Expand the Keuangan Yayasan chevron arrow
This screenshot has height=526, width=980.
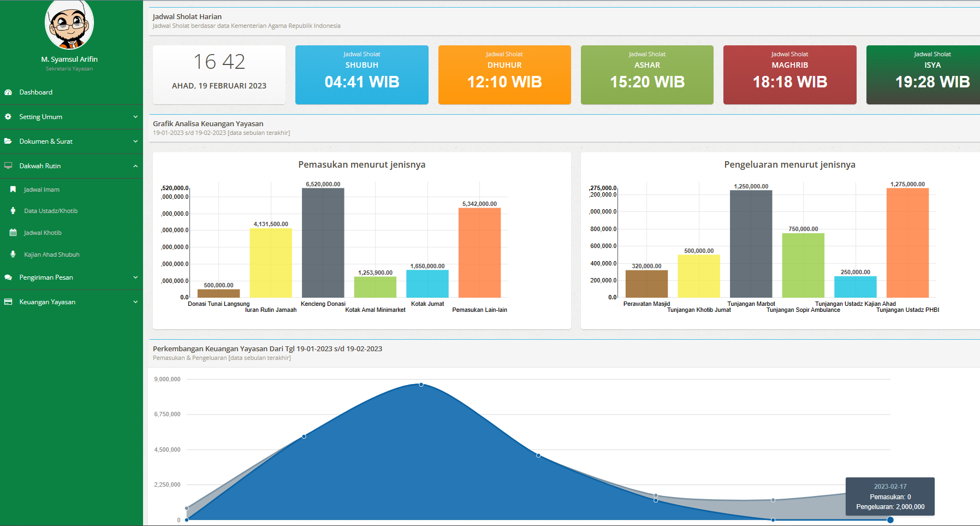click(x=135, y=302)
